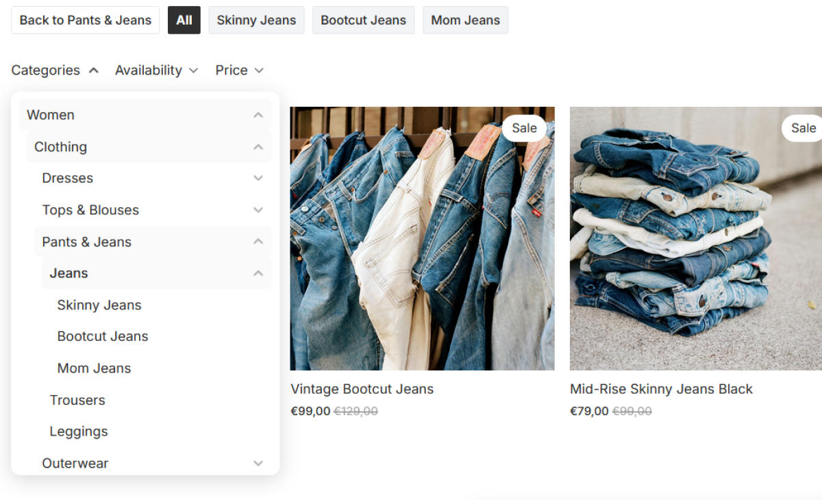Filter by Mom Jeans pill
The width and height of the screenshot is (822, 504).
tap(465, 20)
